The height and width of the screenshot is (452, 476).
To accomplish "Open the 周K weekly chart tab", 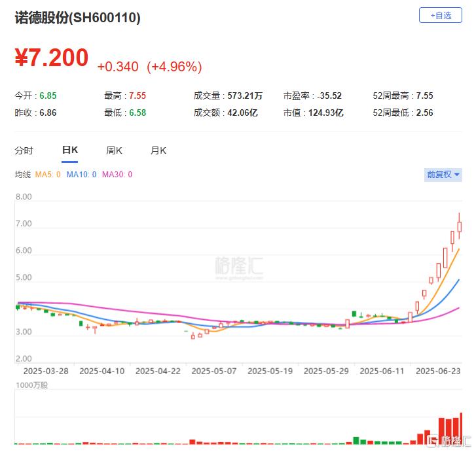I will coord(114,150).
